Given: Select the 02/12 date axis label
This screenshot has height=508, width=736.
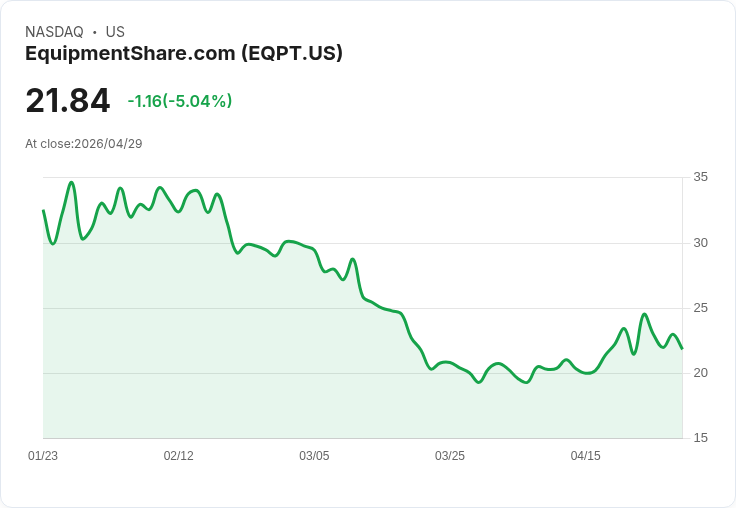Looking at the screenshot, I should coord(178,456).
